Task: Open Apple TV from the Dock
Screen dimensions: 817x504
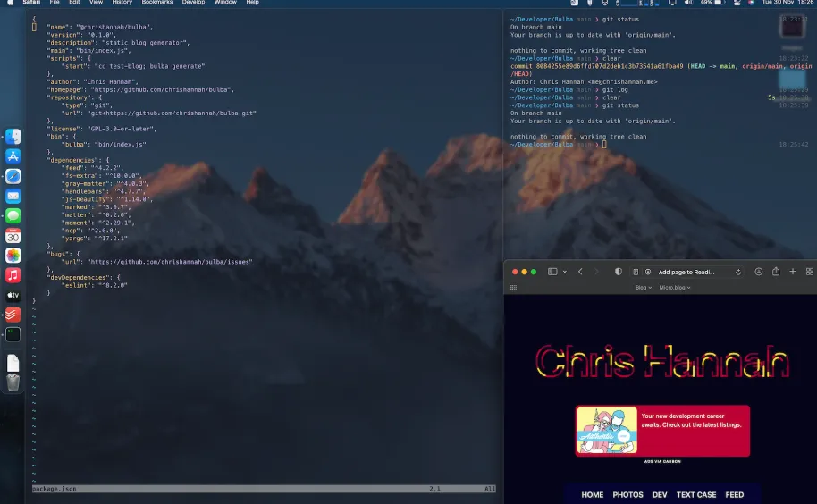Action: coord(13,295)
